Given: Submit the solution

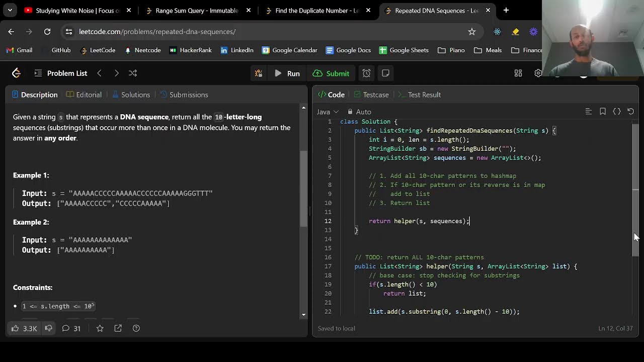Looking at the screenshot, I should 331,73.
